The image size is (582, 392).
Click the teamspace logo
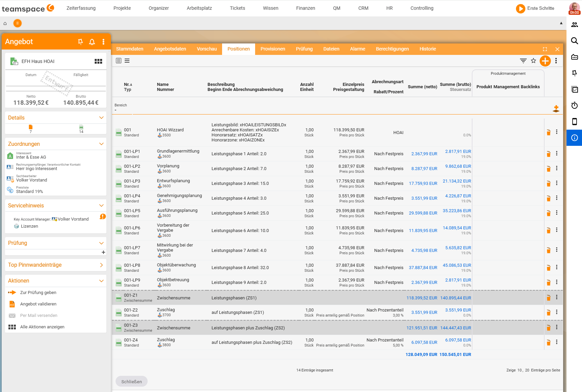28,8
